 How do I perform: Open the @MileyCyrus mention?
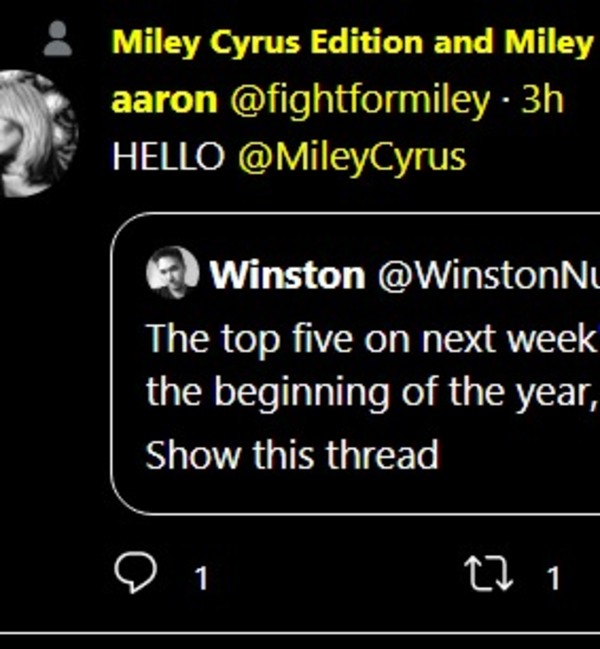352,157
